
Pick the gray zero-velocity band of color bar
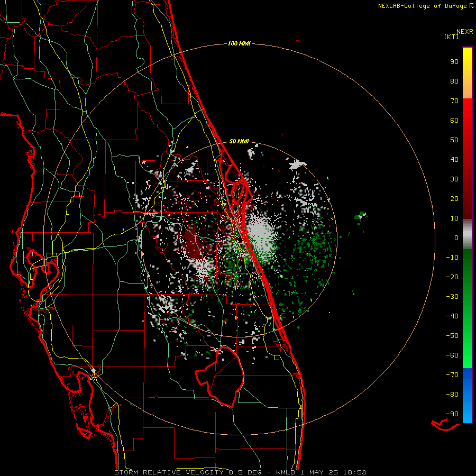(x=467, y=234)
